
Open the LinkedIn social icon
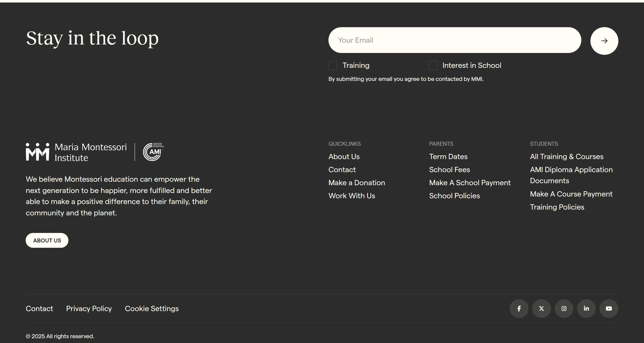(x=586, y=308)
